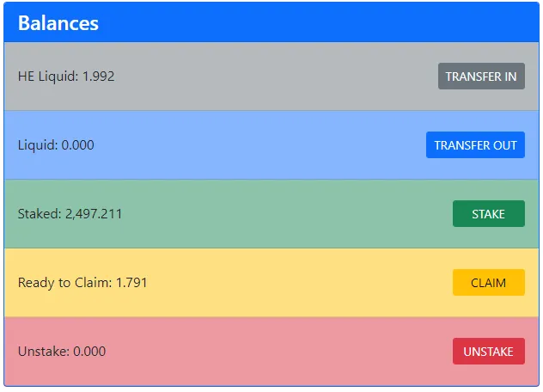Image resolution: width=543 pixels, height=392 pixels.
Task: Click empty area of red Unstake row
Action: click(x=275, y=352)
